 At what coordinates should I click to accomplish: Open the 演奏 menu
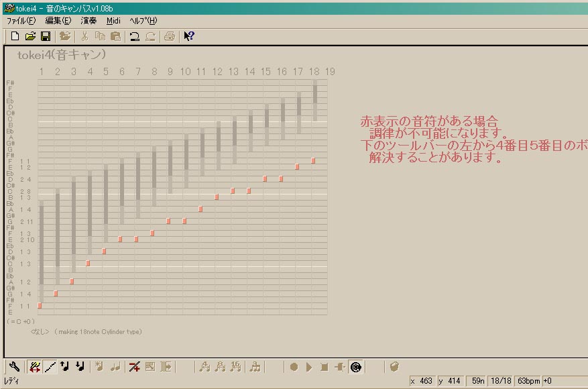click(89, 21)
